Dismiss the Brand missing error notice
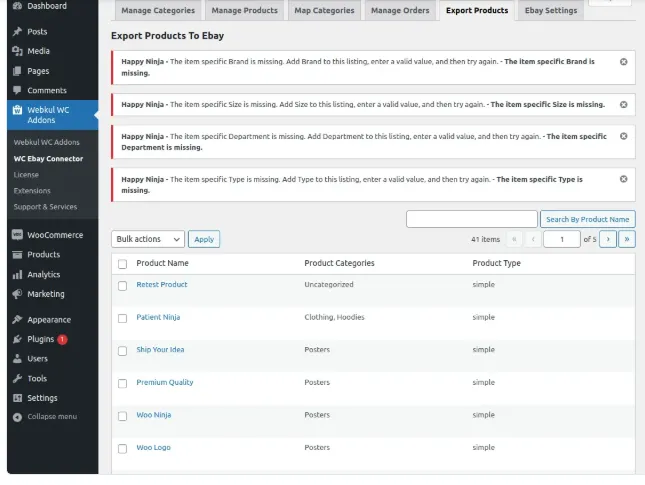This screenshot has width=645, height=485. coord(624,62)
